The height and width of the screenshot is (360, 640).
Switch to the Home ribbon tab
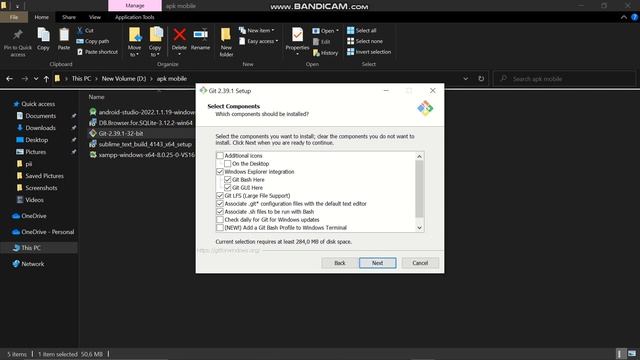click(x=42, y=17)
